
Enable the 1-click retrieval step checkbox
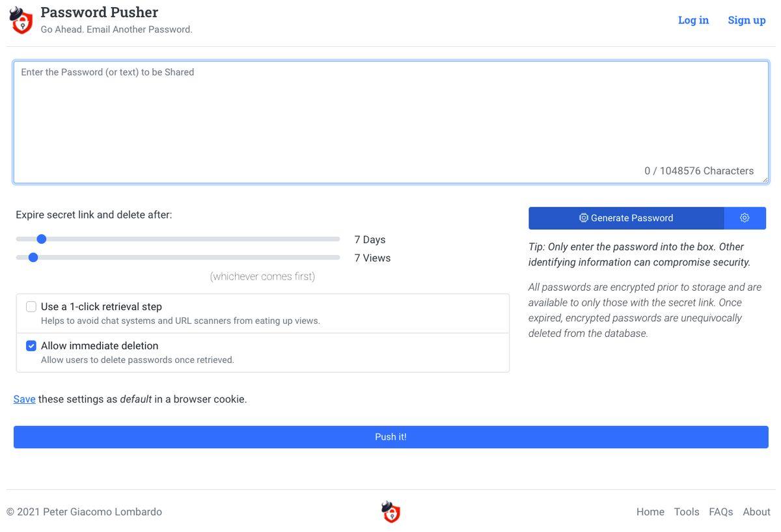click(x=31, y=306)
